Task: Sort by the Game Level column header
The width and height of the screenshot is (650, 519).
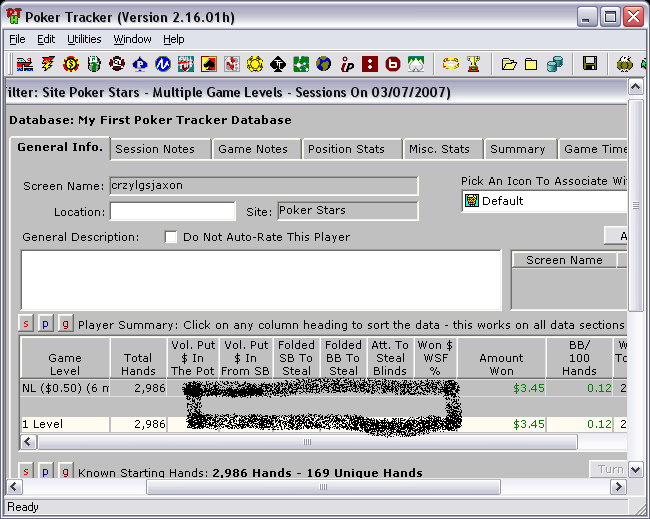Action: 65,358
